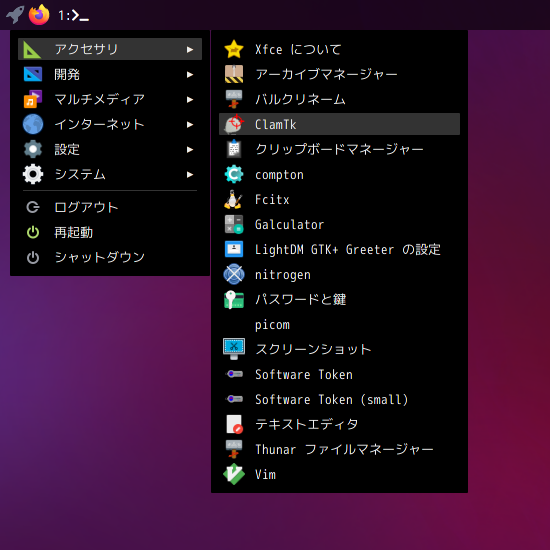
Task: Click the 開発 category icon
Action: (33, 74)
